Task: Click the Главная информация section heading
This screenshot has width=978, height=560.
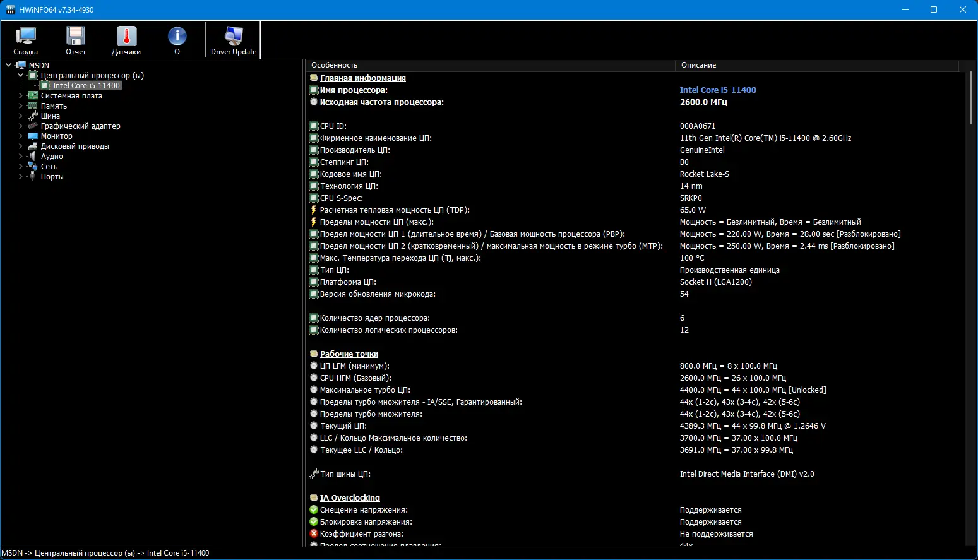Action: (x=363, y=78)
